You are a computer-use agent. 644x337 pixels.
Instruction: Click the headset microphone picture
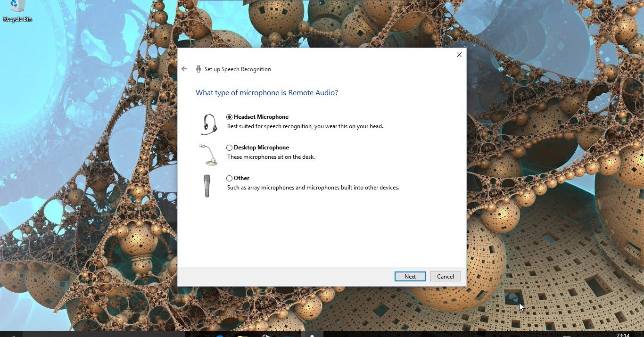pos(209,124)
